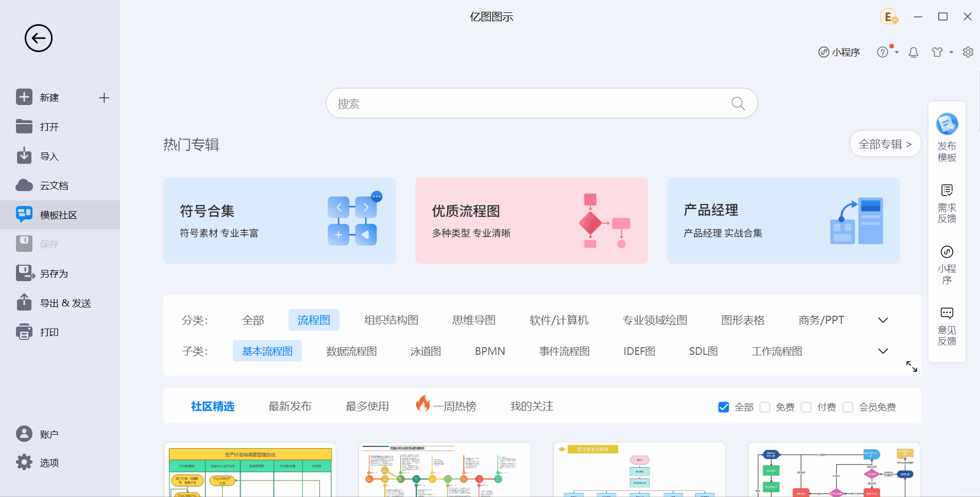Click the back arrow circle icon

[x=39, y=38]
